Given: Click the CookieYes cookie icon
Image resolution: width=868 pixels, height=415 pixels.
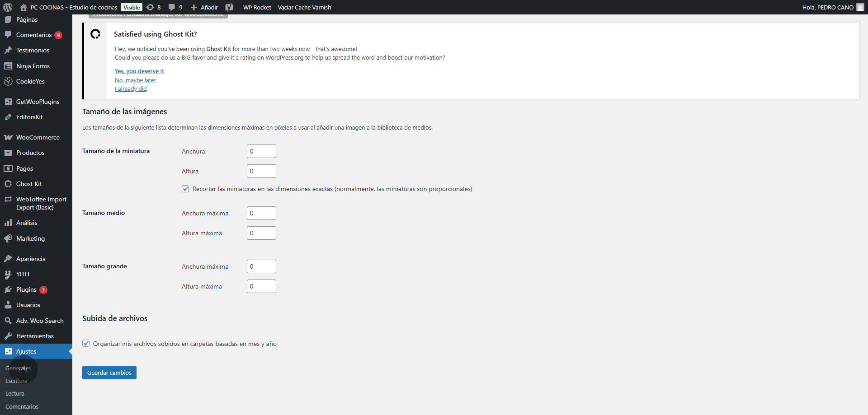Looking at the screenshot, I should point(8,81).
